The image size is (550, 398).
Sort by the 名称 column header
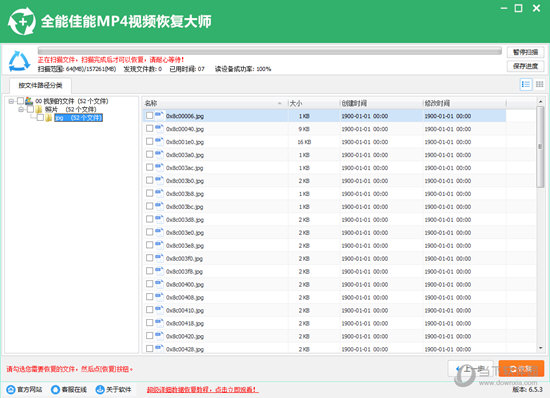(x=215, y=103)
